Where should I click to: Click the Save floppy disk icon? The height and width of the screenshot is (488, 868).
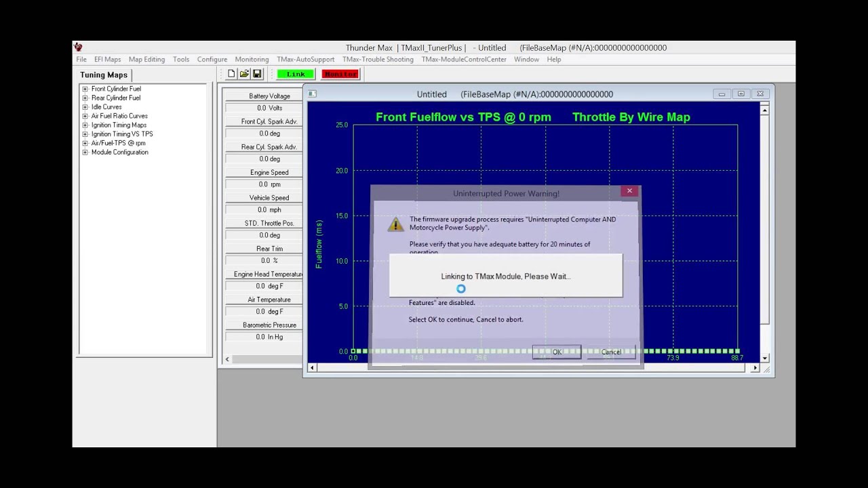click(257, 74)
